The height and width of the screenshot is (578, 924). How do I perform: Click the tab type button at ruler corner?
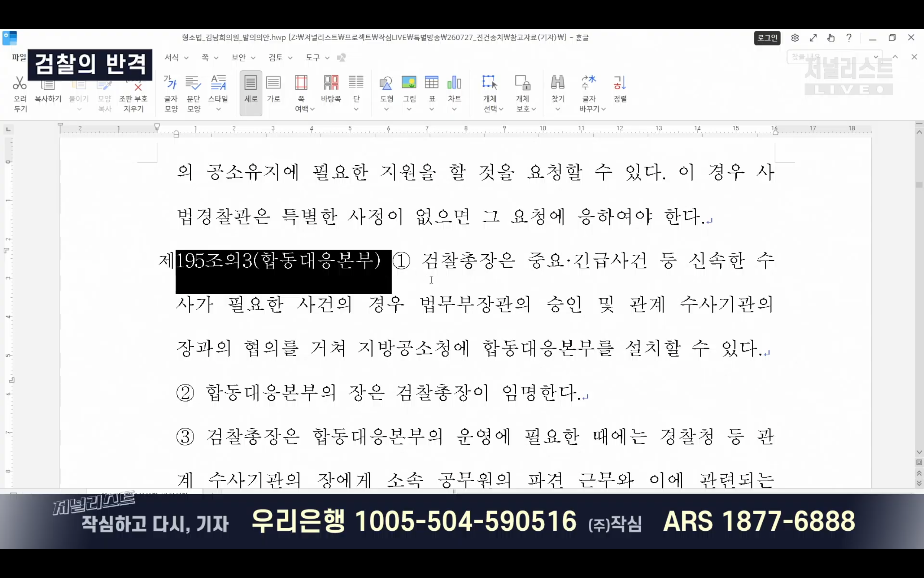point(8,130)
